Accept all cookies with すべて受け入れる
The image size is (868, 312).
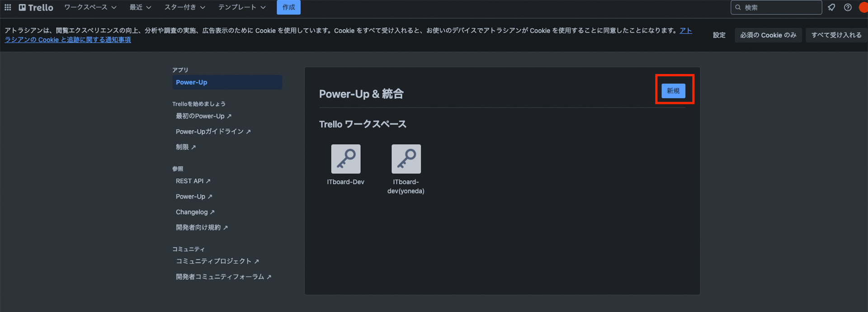[x=836, y=35]
